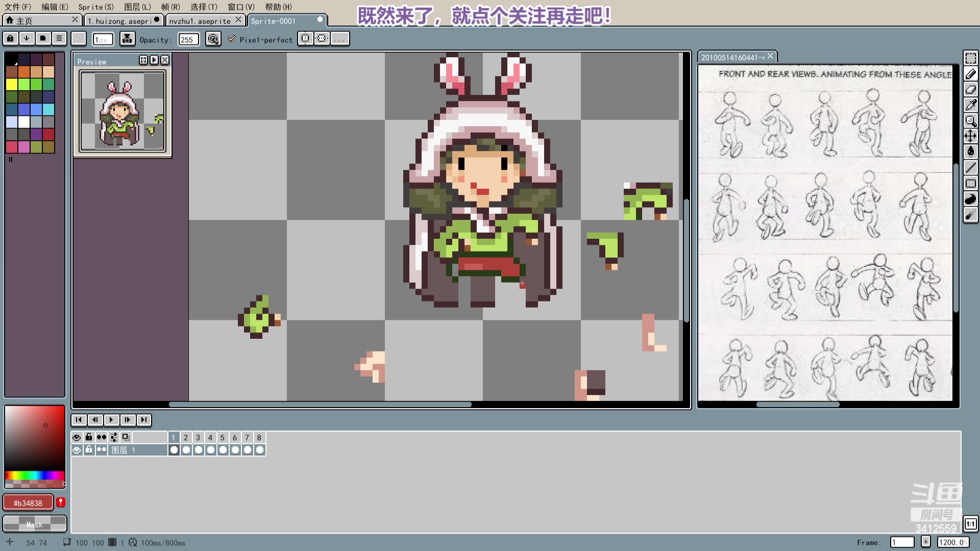Open symmetry options ellipsis button
980x551 pixels.
tap(339, 39)
